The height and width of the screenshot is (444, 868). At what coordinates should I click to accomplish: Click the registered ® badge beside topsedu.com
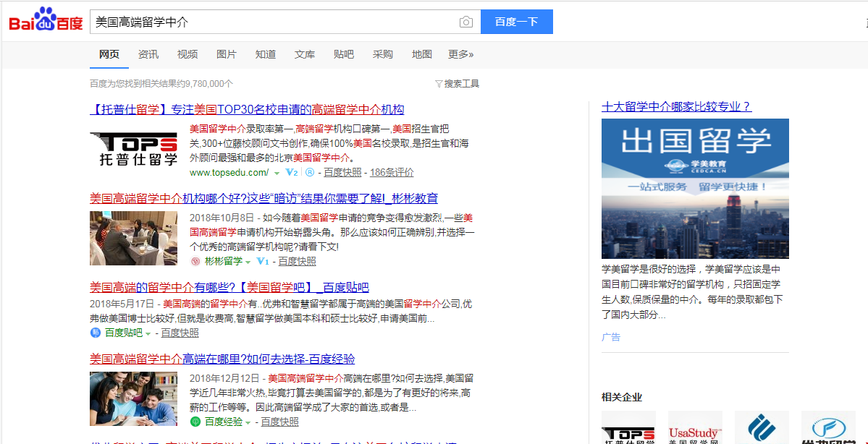pos(310,173)
